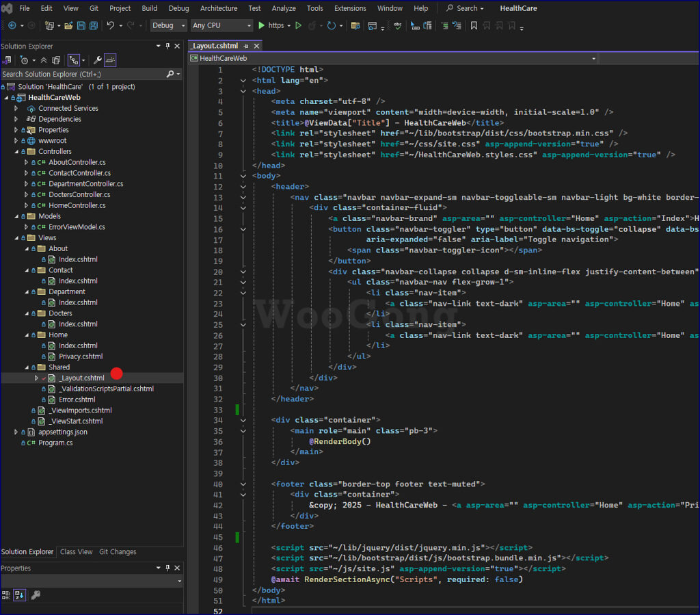Open the Analyze menu
This screenshot has height=615, width=700.
tap(284, 8)
